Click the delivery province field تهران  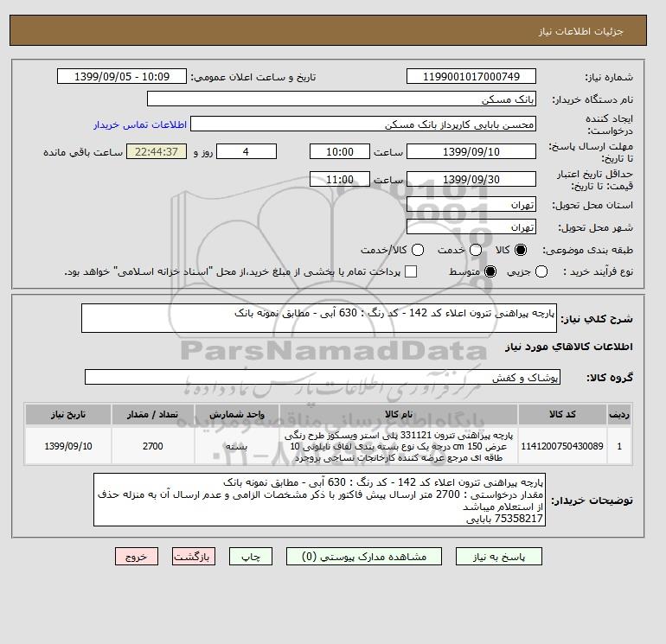[471, 205]
